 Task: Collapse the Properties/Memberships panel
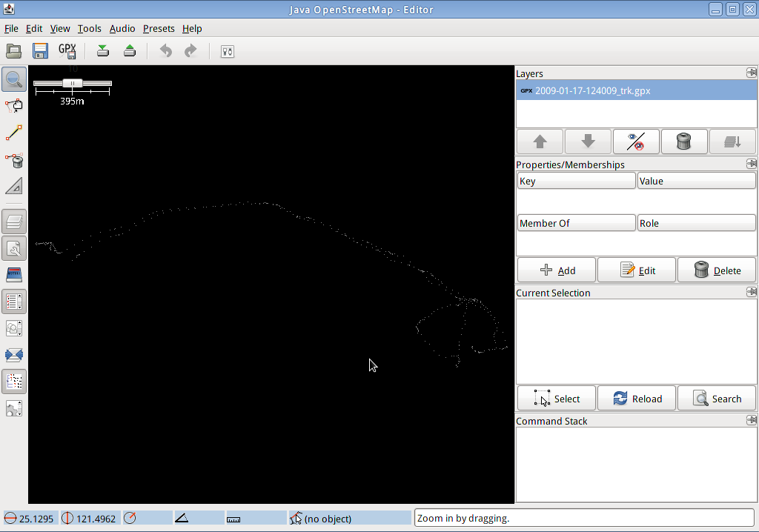coord(752,163)
